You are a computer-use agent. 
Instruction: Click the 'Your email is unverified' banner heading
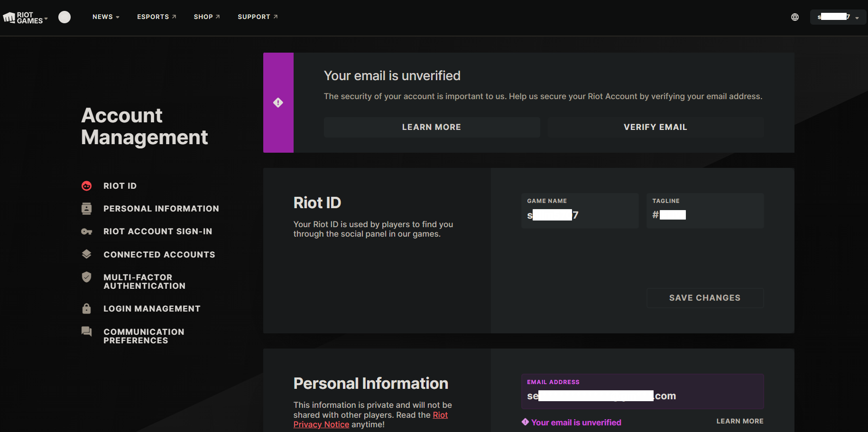(x=392, y=75)
